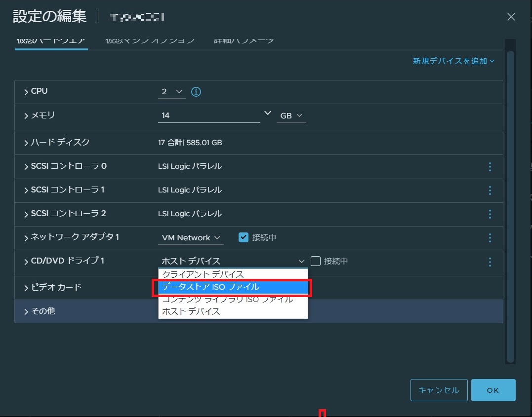Click the dialog vertical scrollbar
The image size is (532, 417).
[510, 206]
